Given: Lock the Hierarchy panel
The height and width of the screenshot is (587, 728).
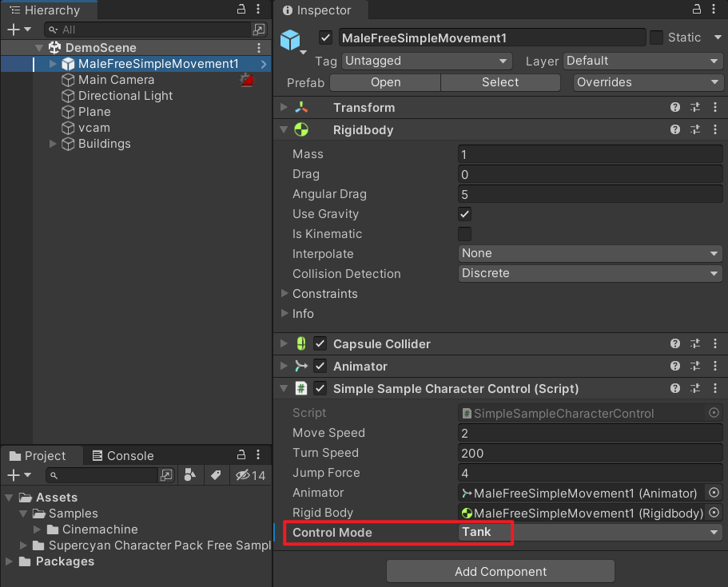Looking at the screenshot, I should click(241, 10).
